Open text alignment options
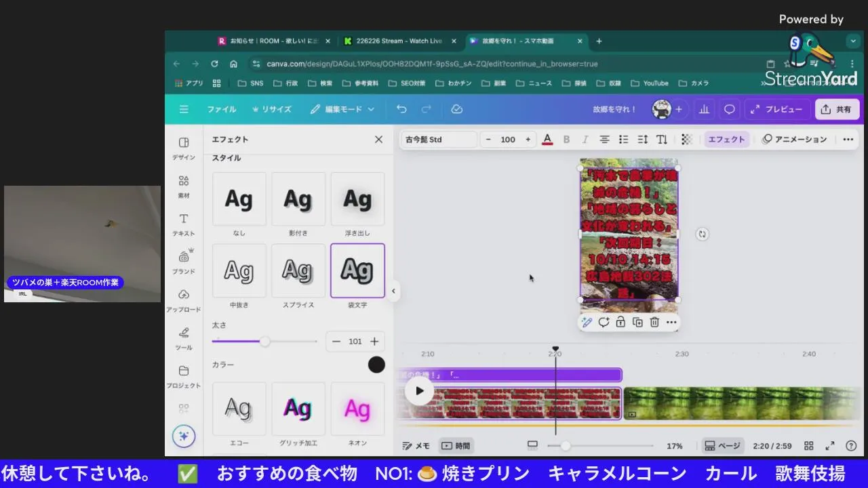868x488 pixels. [x=604, y=140]
